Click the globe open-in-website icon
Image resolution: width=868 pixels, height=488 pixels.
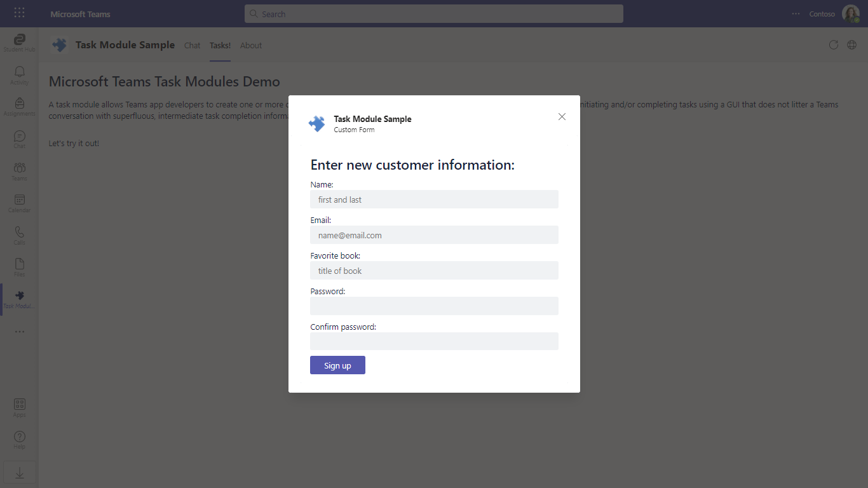tap(852, 44)
